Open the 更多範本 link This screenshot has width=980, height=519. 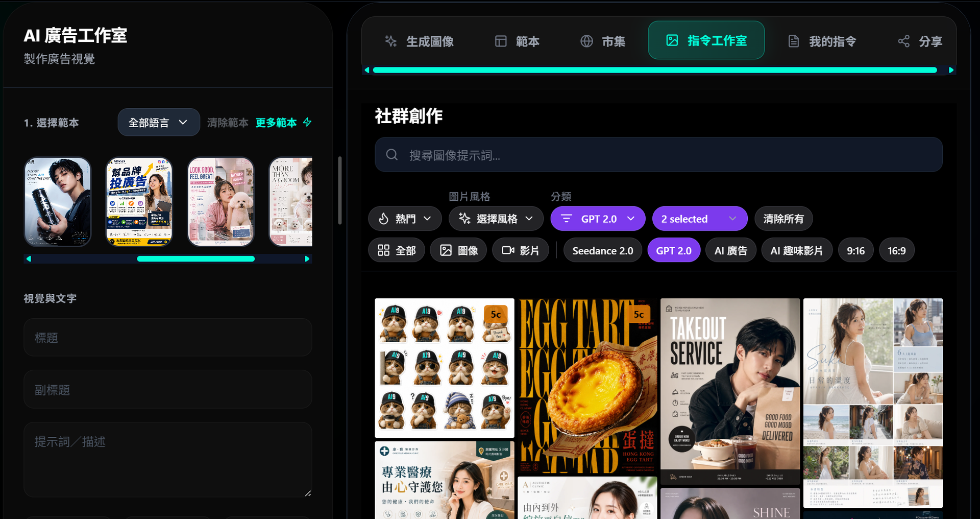(x=276, y=123)
